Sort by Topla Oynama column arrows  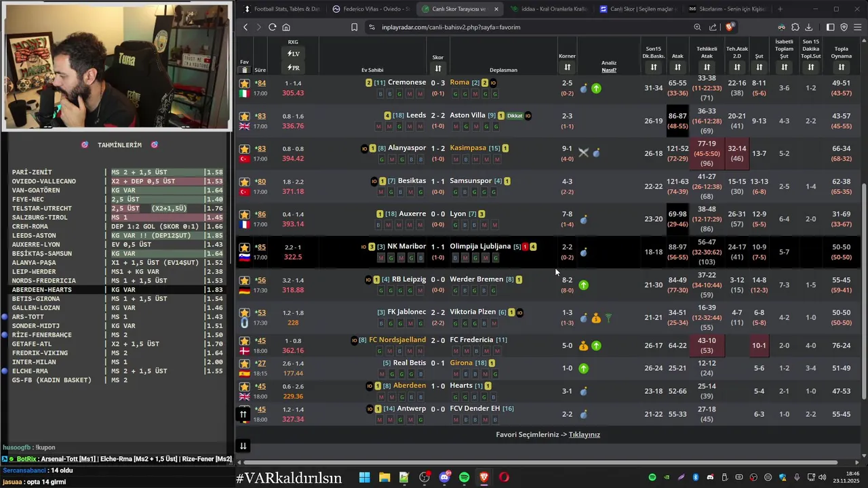point(842,67)
